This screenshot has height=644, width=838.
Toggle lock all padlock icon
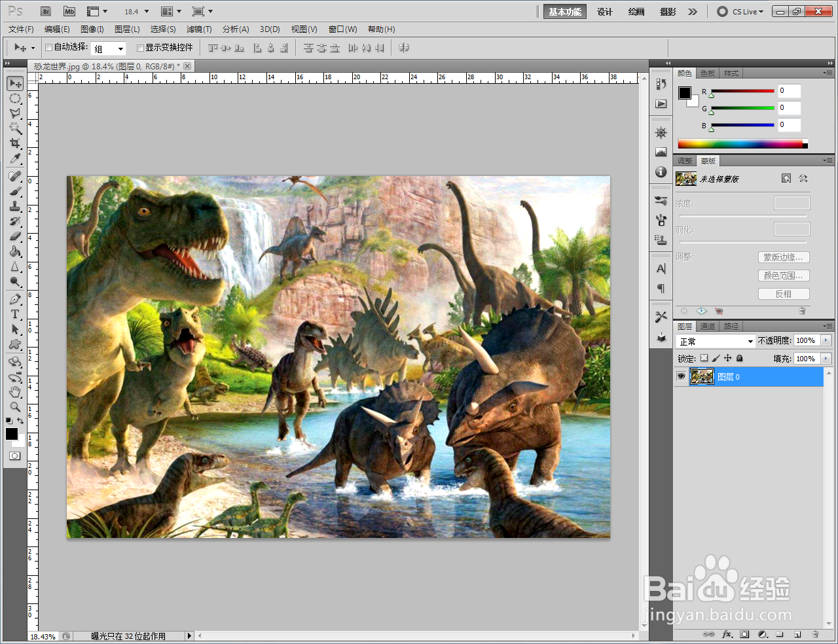pyautogui.click(x=740, y=358)
